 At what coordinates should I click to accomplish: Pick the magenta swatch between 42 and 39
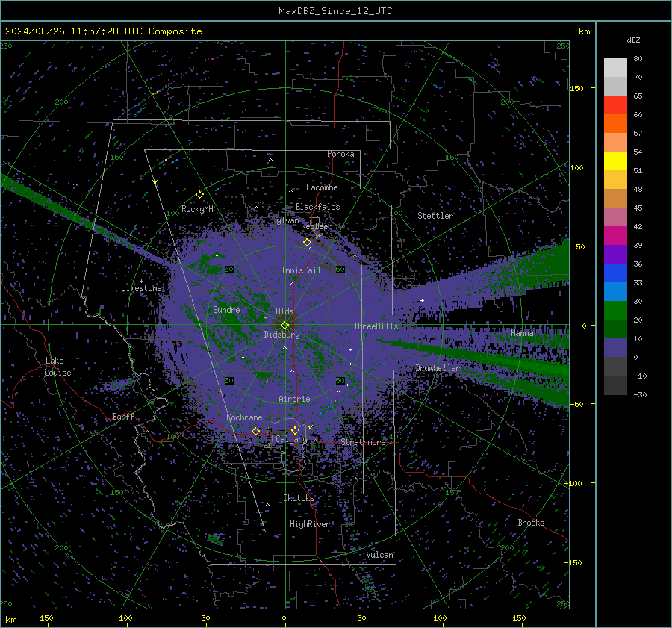[x=615, y=236]
